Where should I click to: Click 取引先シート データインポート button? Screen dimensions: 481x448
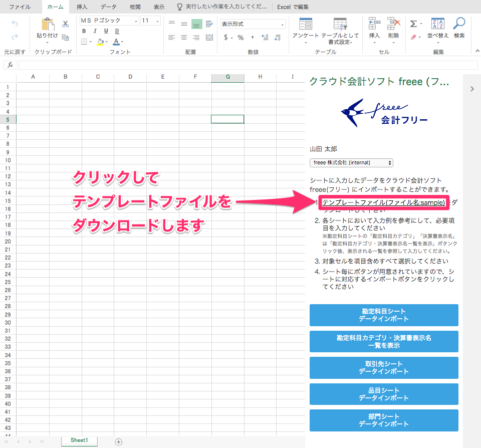point(384,368)
